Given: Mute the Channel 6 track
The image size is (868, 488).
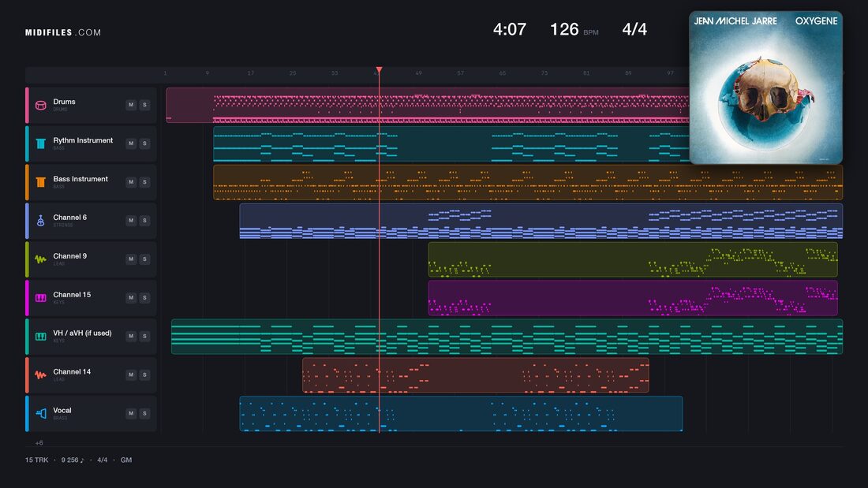Looking at the screenshot, I should [131, 220].
